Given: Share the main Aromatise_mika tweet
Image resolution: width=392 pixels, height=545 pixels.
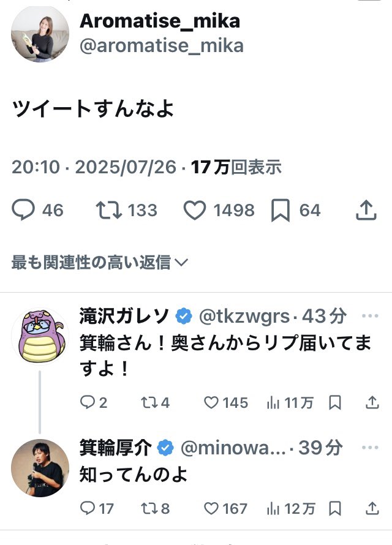Looking at the screenshot, I should coord(366,211).
